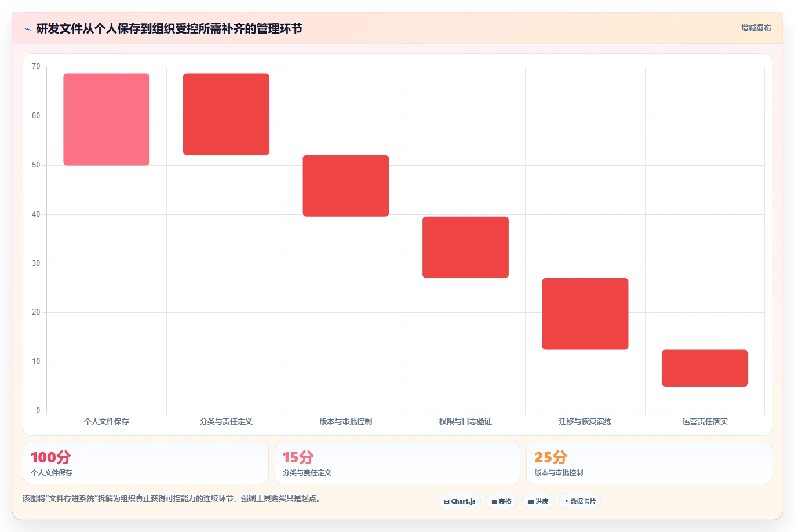Click the y-axis value 30
Screen dimensions: 795x532
coord(36,264)
